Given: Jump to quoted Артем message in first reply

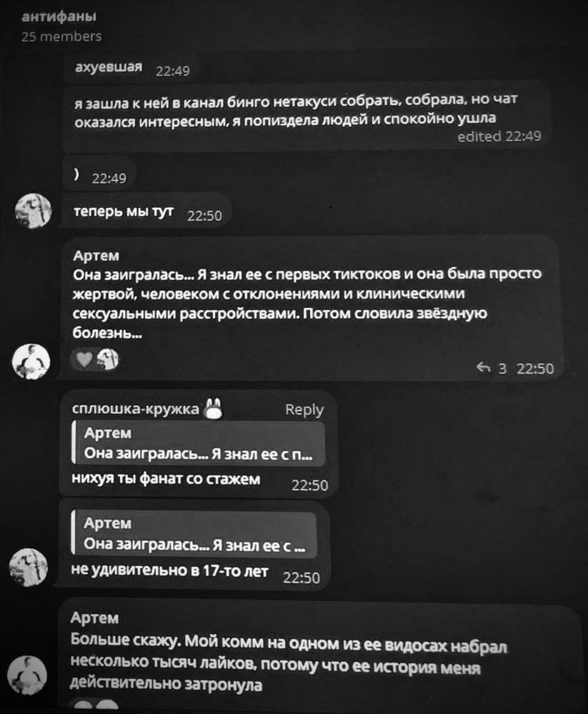Looking at the screenshot, I should [199, 444].
